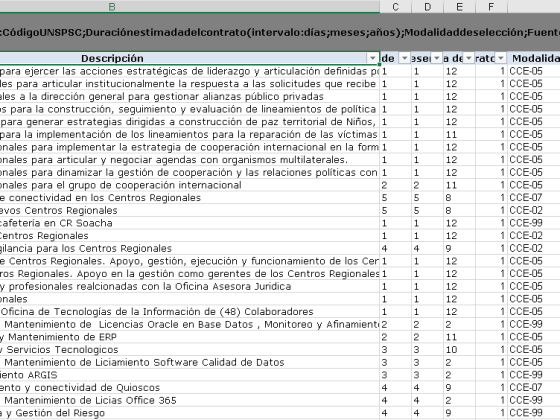
Task: Select cell mentioning Oficina Asesora Juridica
Action: pos(190,286)
